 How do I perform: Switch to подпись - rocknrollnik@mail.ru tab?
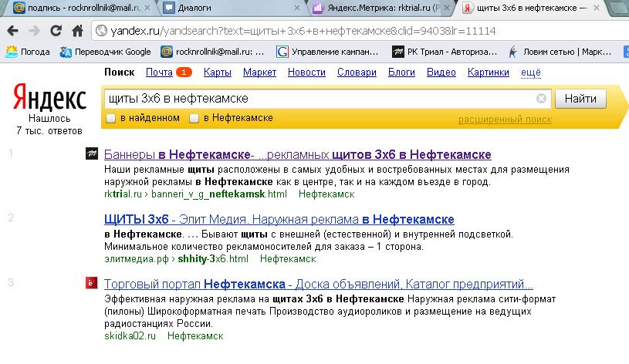[x=78, y=8]
